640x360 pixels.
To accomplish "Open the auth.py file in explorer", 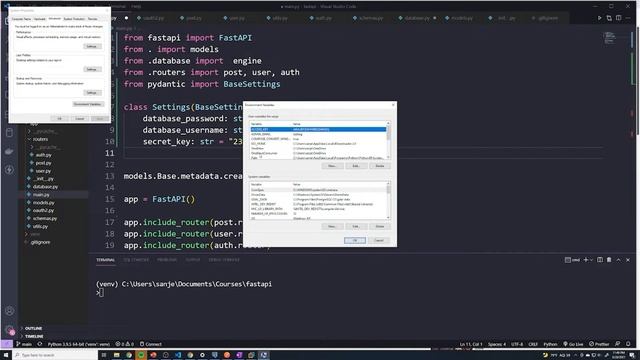I will pos(43,155).
